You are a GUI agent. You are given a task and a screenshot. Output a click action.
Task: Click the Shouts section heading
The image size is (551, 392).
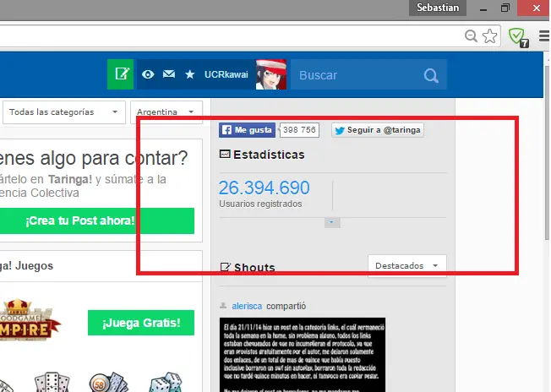point(254,268)
